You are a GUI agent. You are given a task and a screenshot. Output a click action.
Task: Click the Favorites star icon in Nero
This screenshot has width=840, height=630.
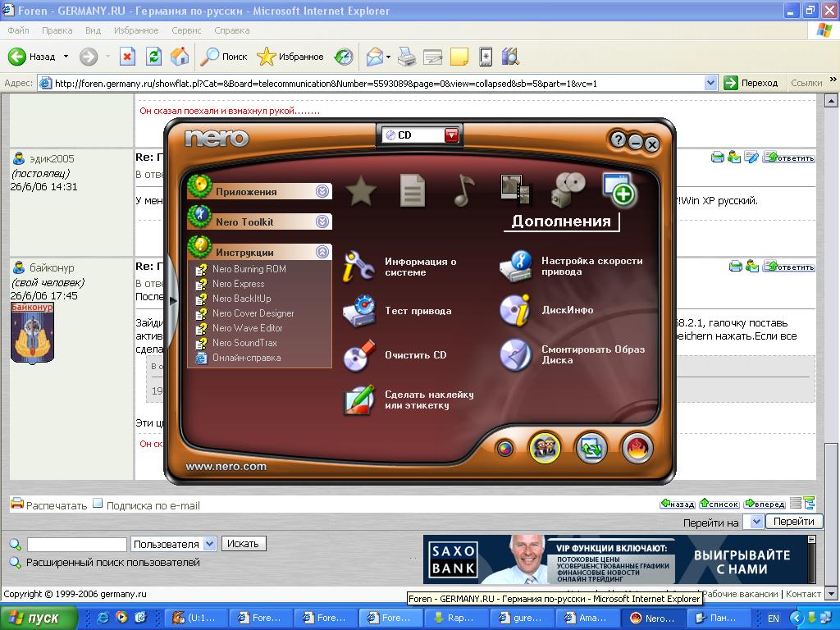361,191
